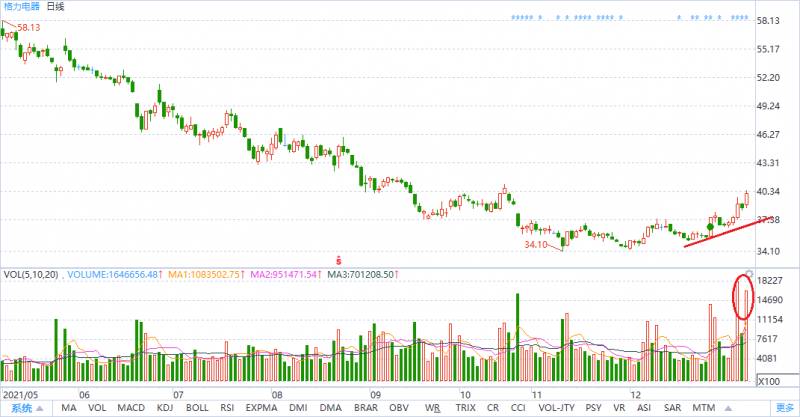Show the RSI indicator

point(227,408)
